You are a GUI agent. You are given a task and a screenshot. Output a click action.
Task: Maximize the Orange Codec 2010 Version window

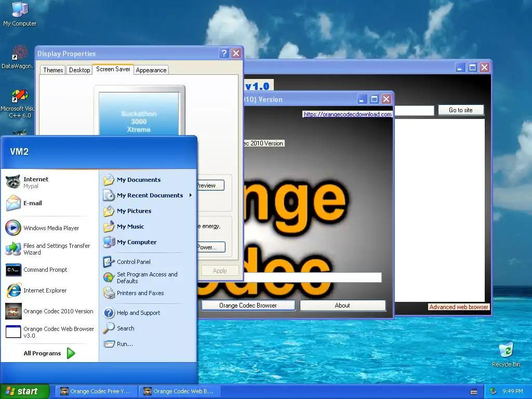374,99
